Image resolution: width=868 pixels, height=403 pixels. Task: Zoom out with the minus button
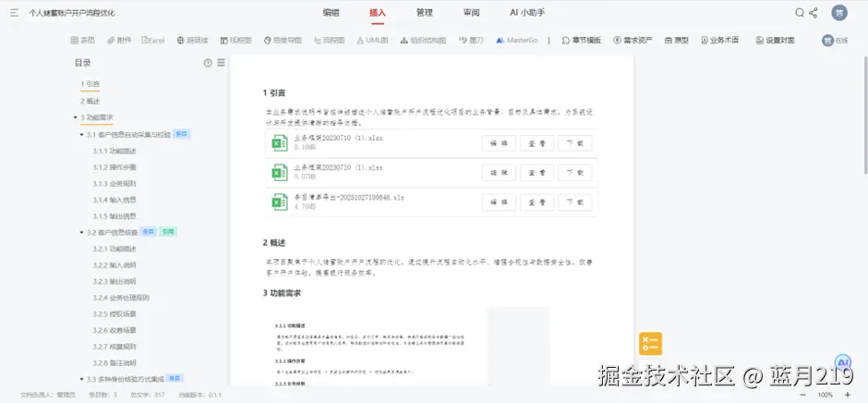[x=803, y=395]
